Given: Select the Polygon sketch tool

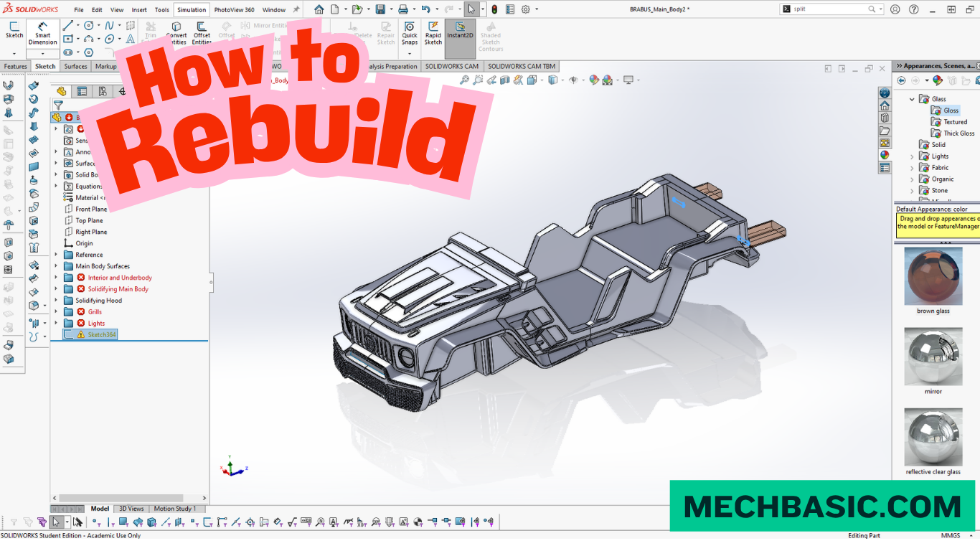Looking at the screenshot, I should 88,52.
